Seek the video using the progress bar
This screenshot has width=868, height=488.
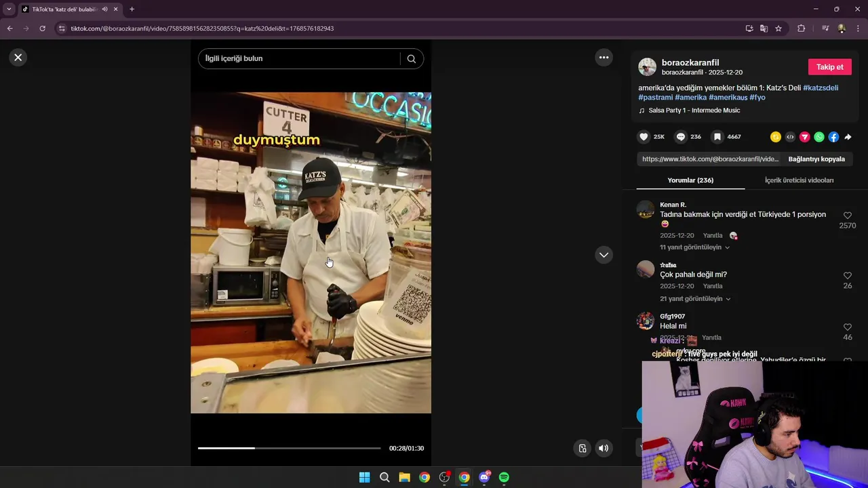click(289, 448)
